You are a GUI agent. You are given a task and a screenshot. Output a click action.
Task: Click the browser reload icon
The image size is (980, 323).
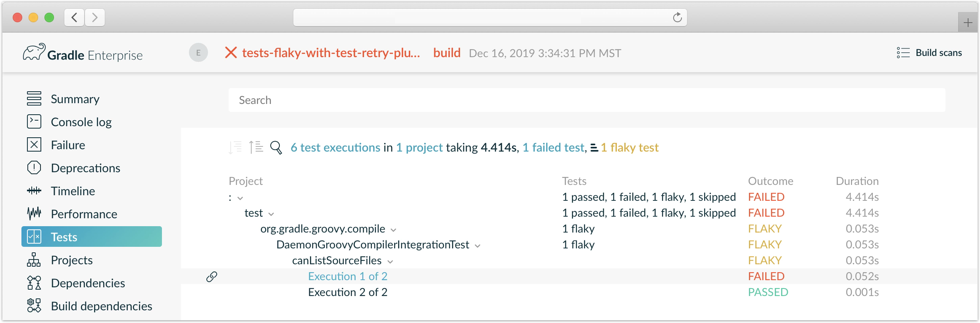677,17
